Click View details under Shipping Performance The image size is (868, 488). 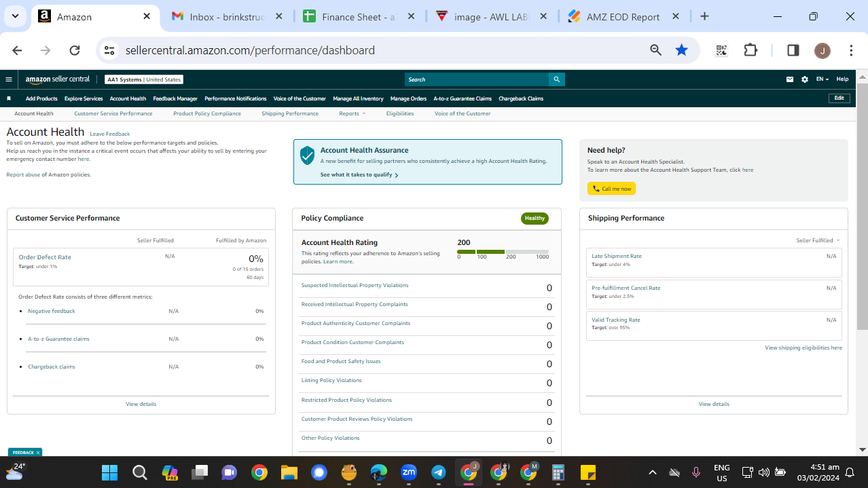coord(714,404)
